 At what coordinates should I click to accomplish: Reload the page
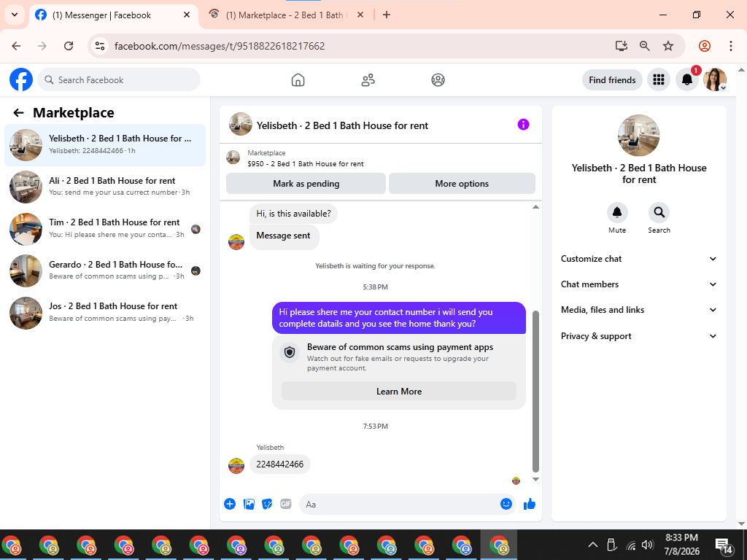click(69, 46)
